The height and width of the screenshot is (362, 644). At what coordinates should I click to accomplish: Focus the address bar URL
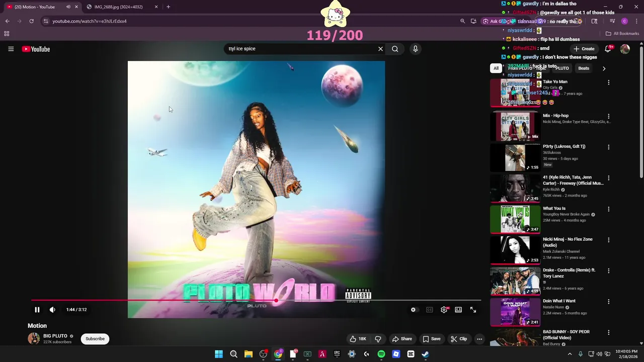pos(90,21)
